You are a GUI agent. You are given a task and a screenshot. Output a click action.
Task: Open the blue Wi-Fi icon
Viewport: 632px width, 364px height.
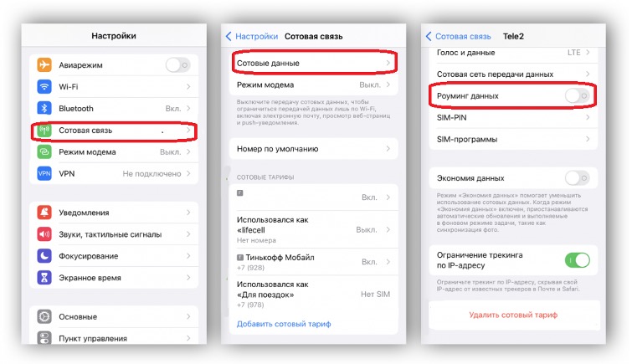click(44, 86)
